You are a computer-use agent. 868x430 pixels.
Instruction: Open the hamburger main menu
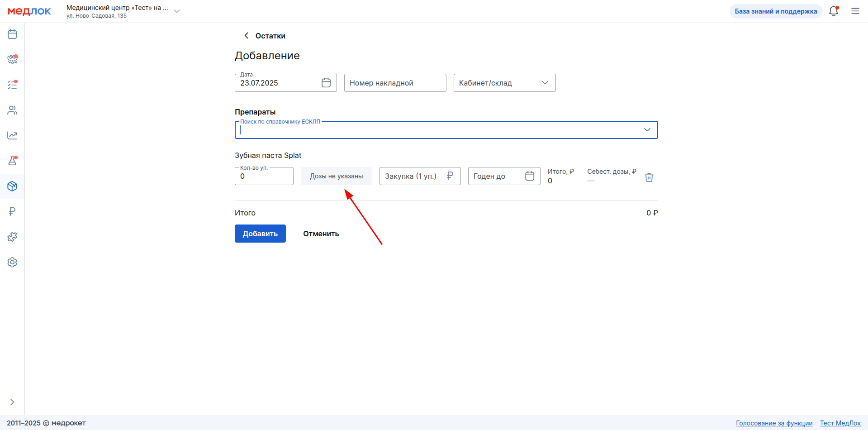point(855,11)
